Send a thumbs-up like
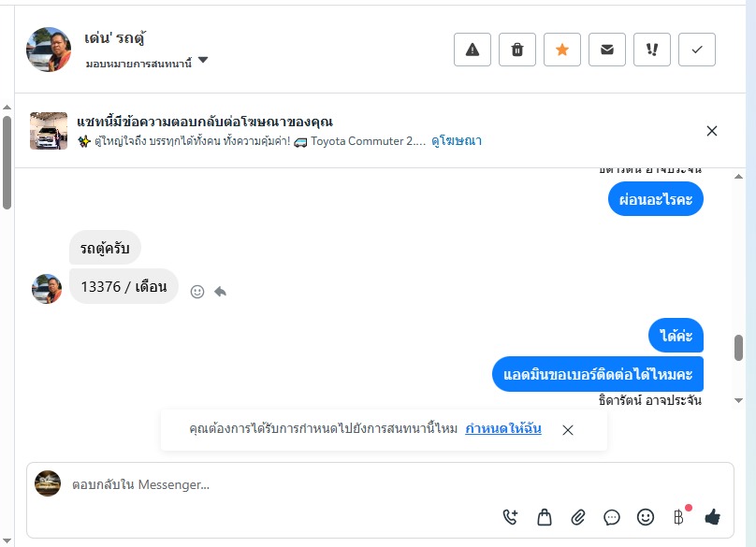 point(713,516)
